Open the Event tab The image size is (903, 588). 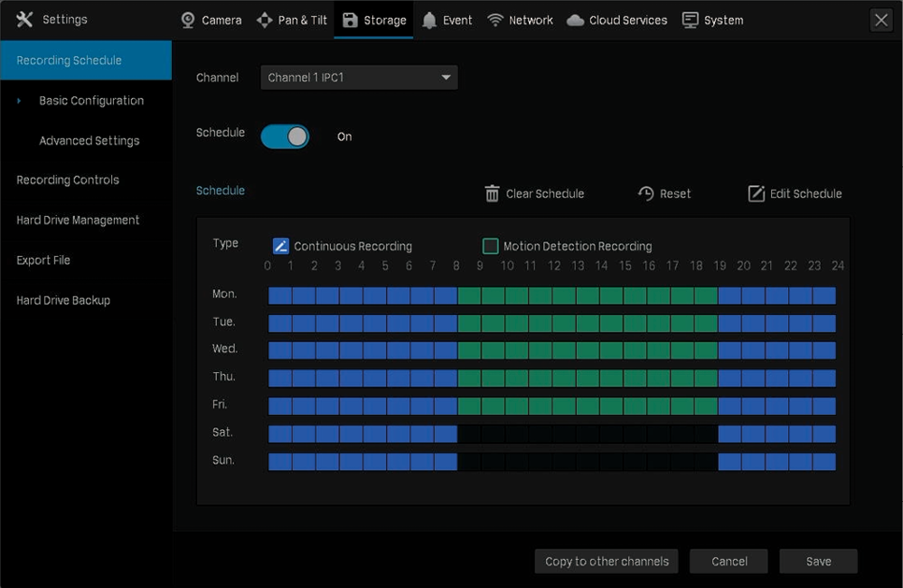tap(447, 21)
